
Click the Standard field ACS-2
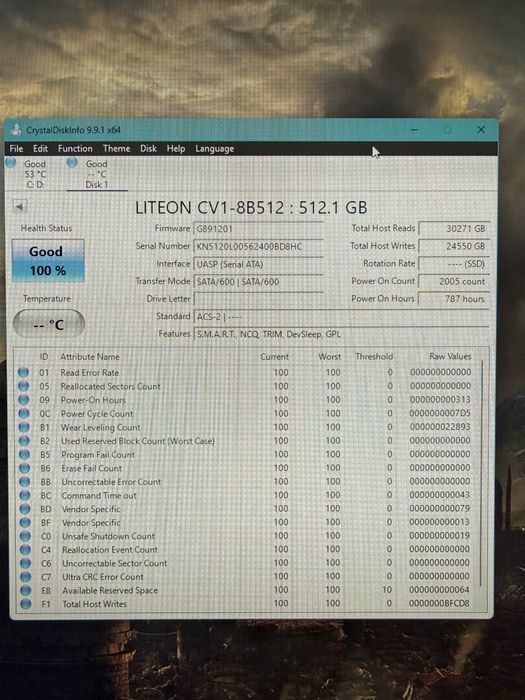341,317
